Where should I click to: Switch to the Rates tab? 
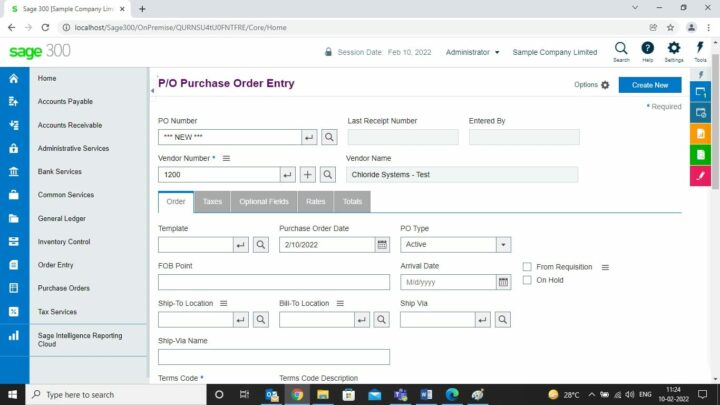click(x=315, y=202)
